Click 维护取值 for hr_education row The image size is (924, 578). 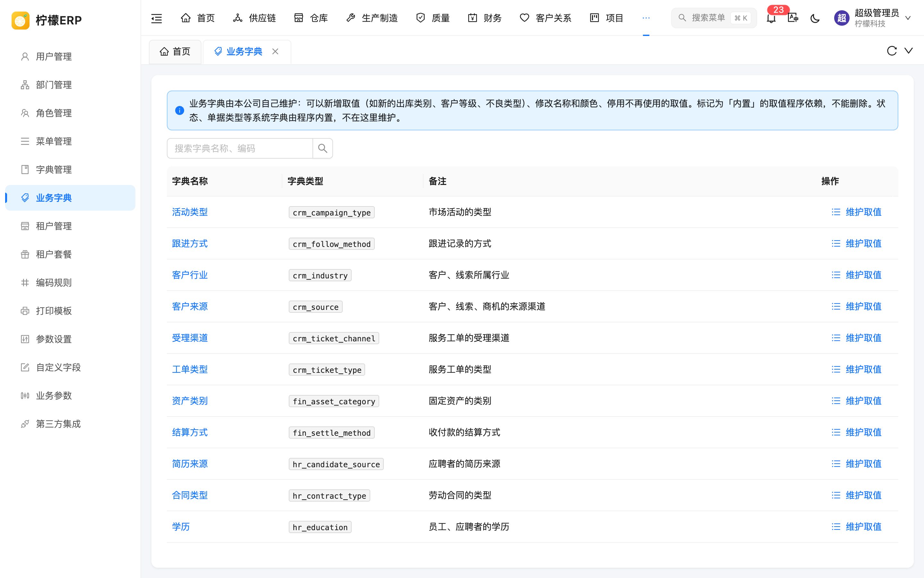(856, 527)
